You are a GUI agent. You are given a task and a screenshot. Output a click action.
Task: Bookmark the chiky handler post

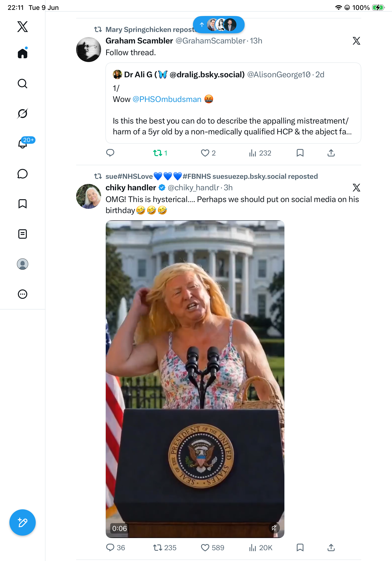tap(300, 548)
